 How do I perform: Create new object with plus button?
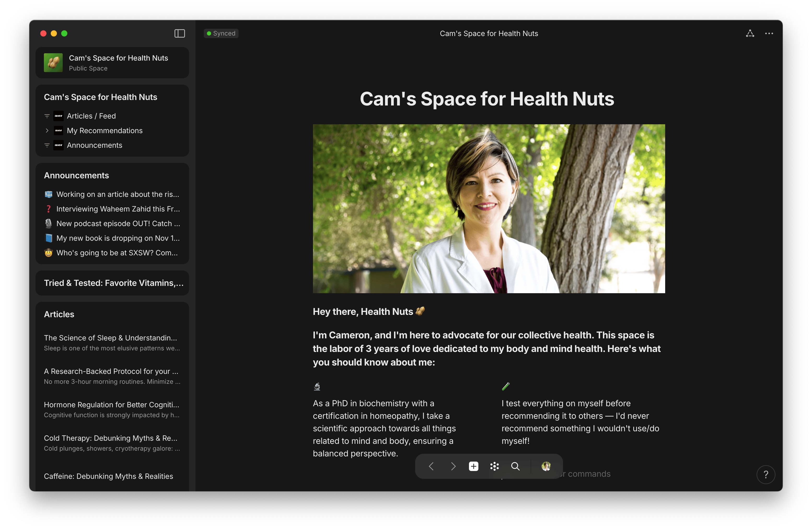[x=473, y=466]
